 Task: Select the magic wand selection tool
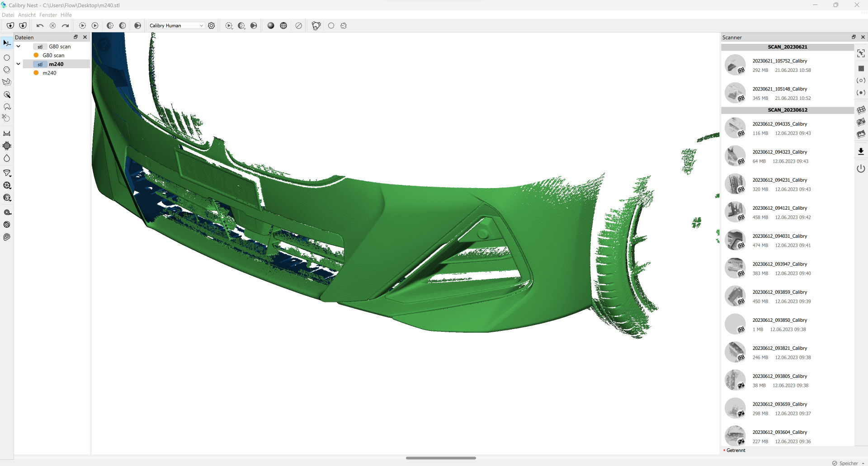[x=7, y=94]
